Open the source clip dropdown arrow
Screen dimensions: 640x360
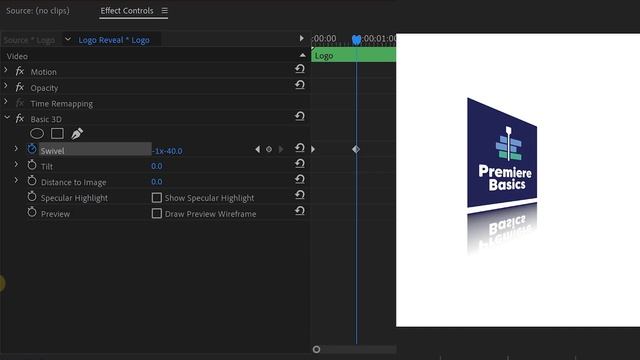tap(68, 39)
